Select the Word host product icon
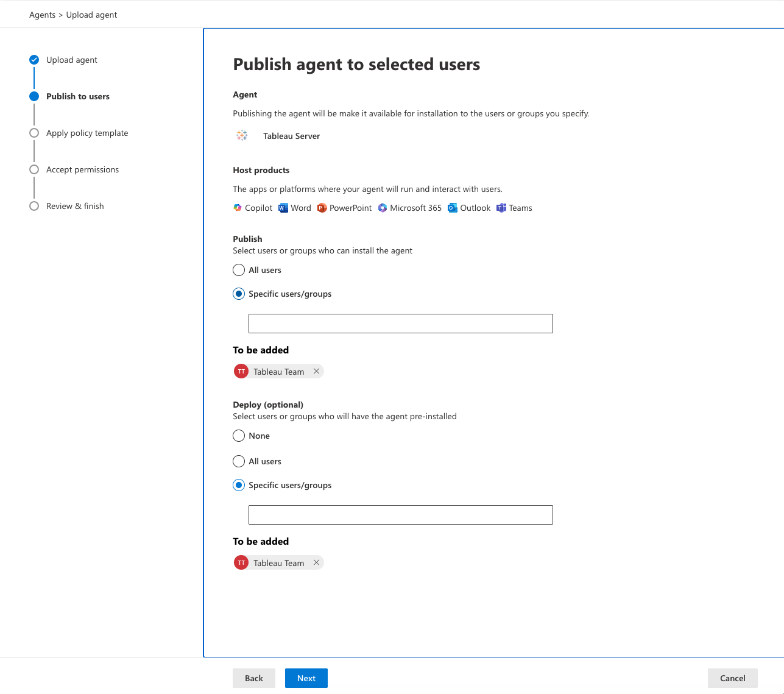This screenshot has height=694, width=784. tap(283, 208)
